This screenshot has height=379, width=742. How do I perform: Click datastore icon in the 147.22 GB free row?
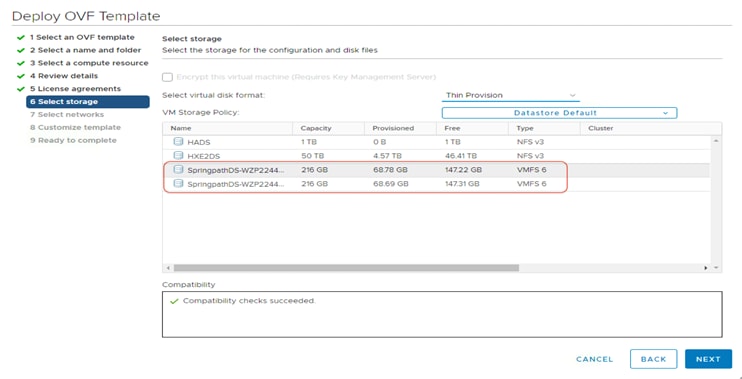pos(178,169)
